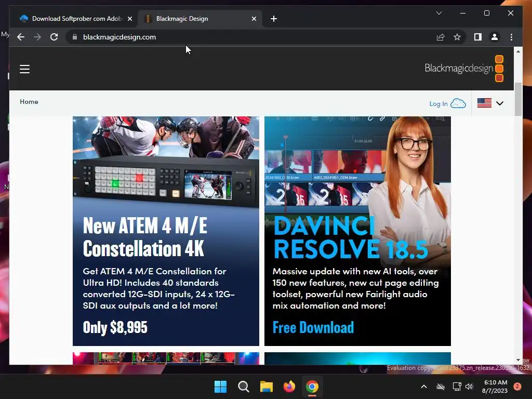Open Chrome three-dot menu
The width and height of the screenshot is (532, 399).
511,37
